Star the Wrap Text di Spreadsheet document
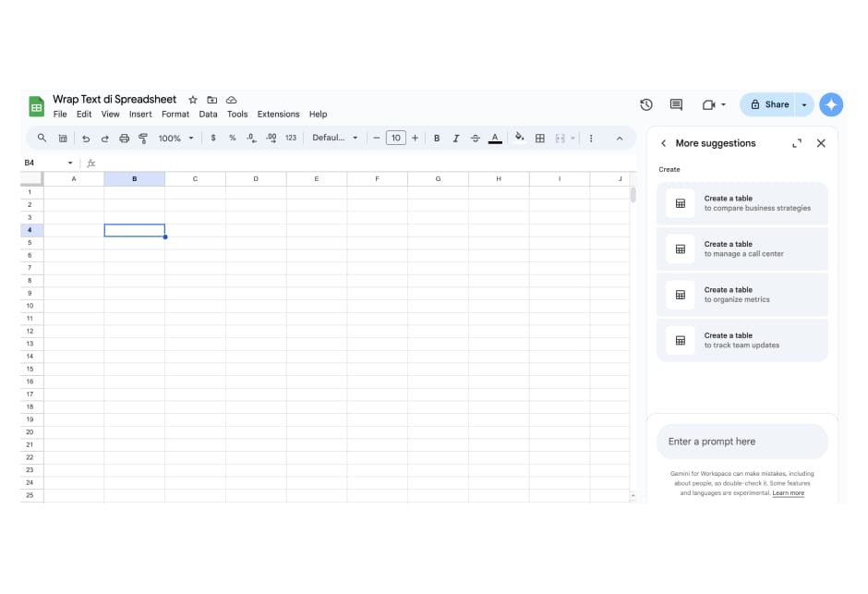Image resolution: width=868 pixels, height=594 pixels. tap(193, 100)
